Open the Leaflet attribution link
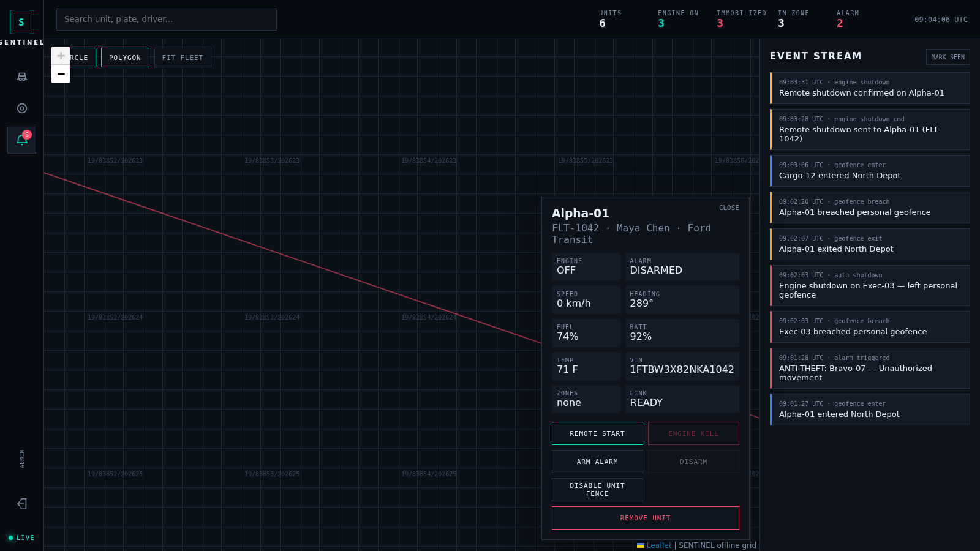The image size is (980, 551). (x=659, y=545)
